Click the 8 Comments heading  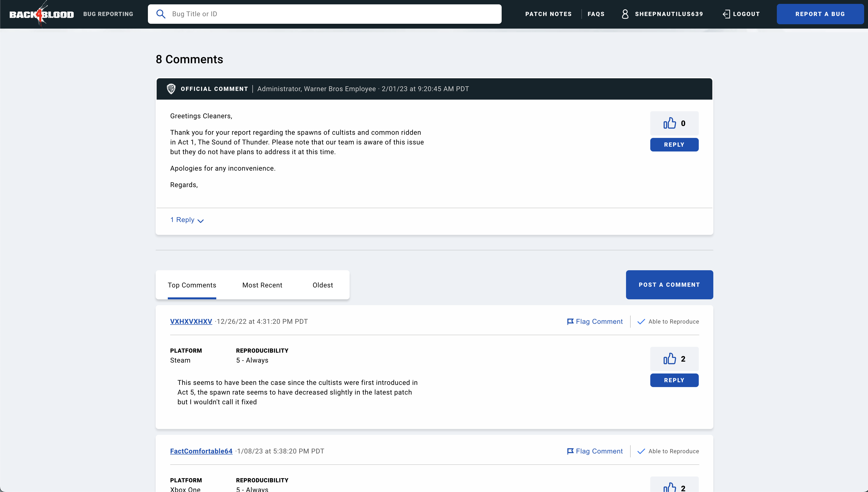[x=189, y=59]
